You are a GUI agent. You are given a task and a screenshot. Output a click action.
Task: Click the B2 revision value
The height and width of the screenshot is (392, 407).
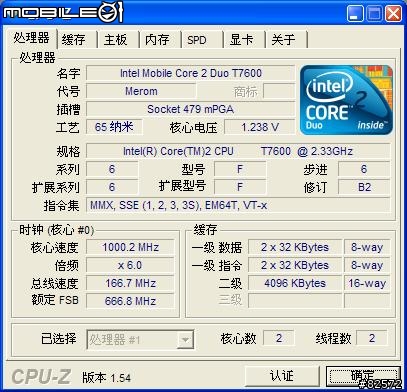click(364, 187)
